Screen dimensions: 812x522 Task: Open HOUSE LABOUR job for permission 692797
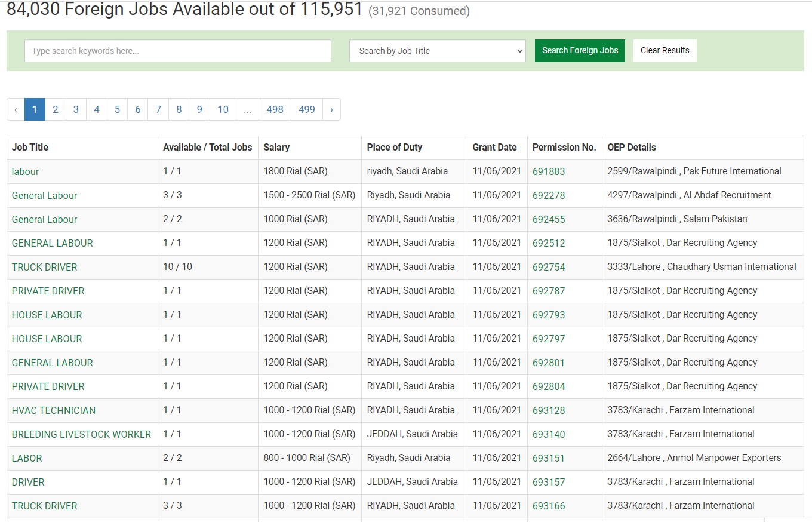47,339
